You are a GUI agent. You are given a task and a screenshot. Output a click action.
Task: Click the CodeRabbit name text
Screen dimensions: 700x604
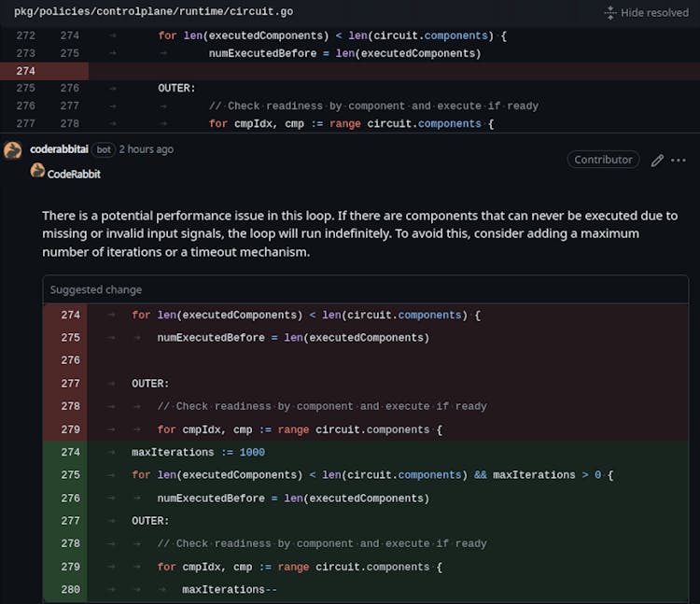click(x=74, y=174)
